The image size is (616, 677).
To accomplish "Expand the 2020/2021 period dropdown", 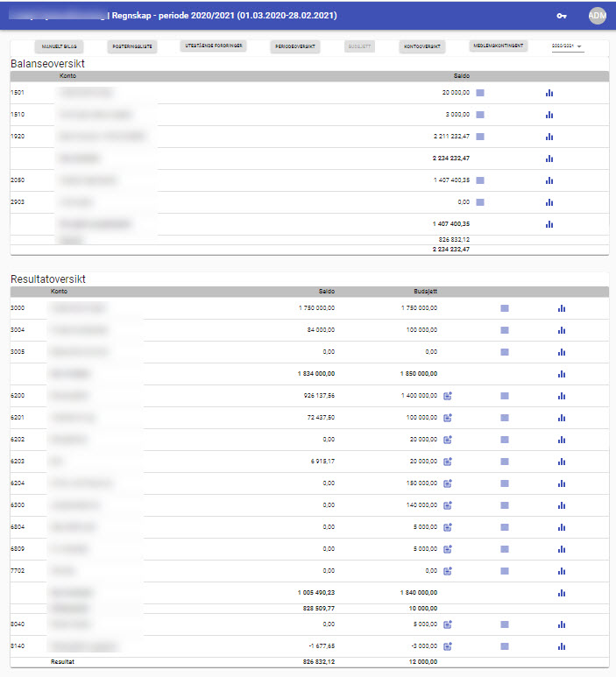I will [568, 46].
